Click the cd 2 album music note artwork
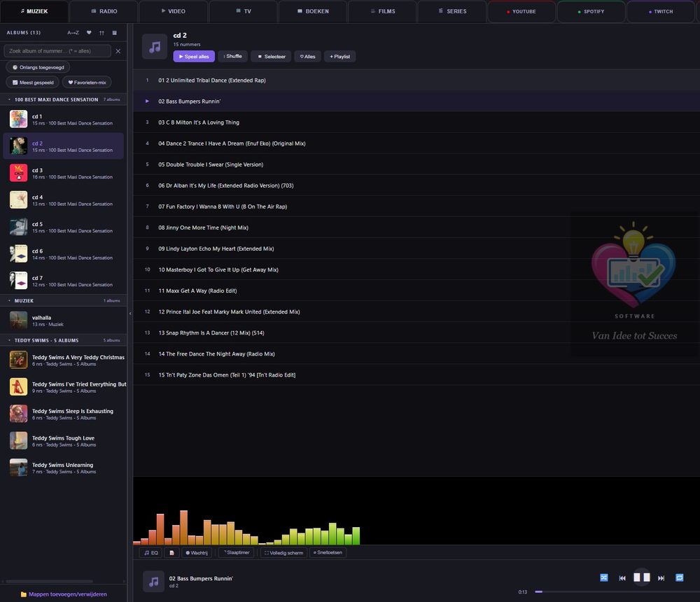Image resolution: width=700 pixels, height=602 pixels. 155,46
